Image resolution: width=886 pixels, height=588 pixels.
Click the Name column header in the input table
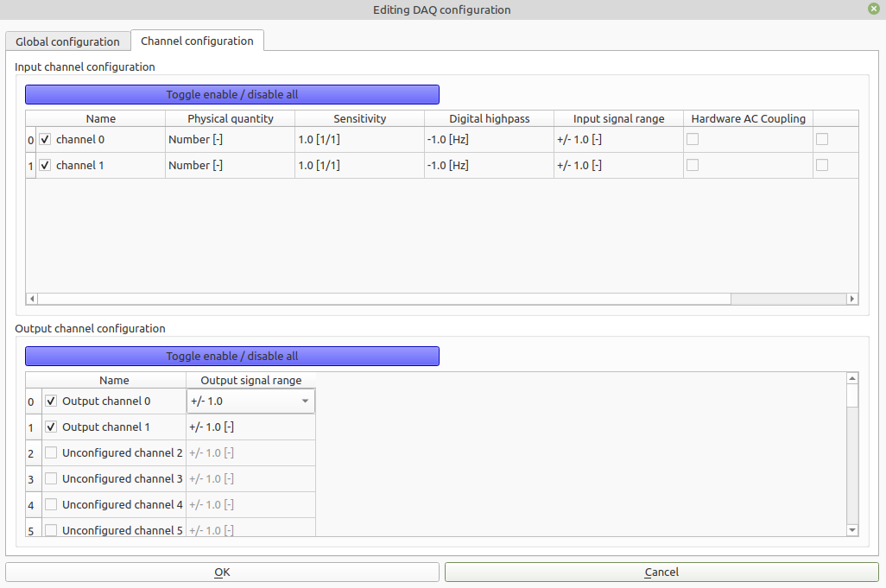(x=100, y=118)
